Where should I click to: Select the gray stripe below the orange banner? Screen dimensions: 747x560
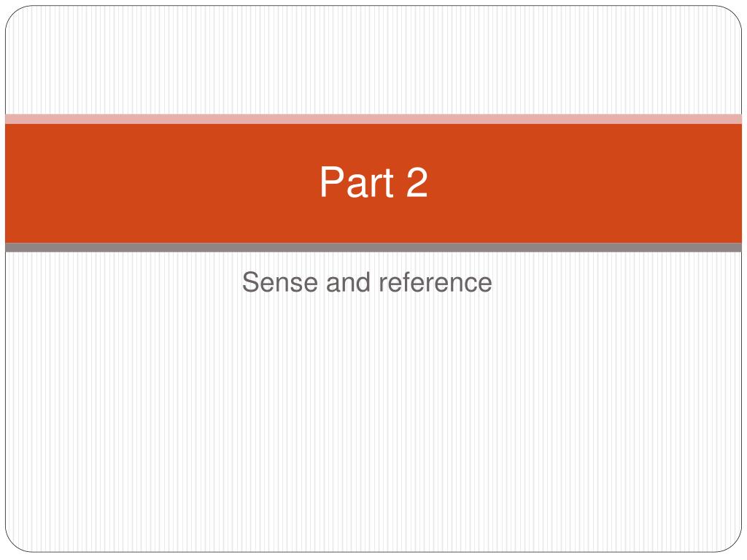point(373,248)
